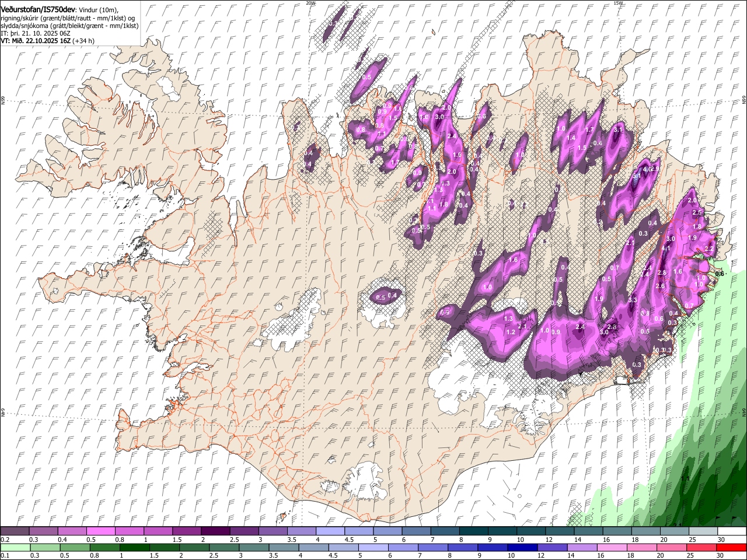Click the '15W' longitude label at top
Viewport: 747px width, 560px height.
pos(618,3)
